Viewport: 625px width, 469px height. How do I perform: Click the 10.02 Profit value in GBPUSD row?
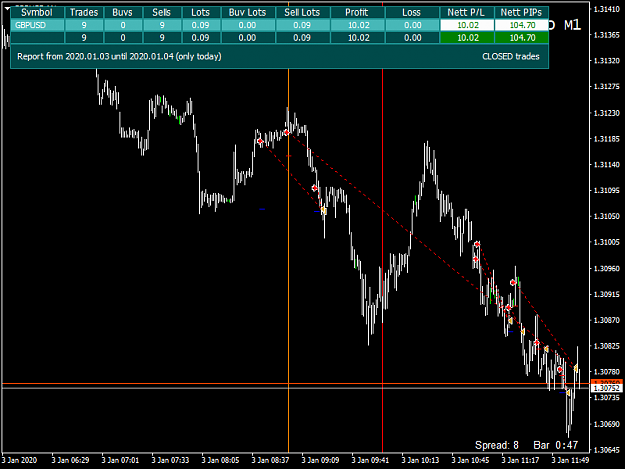coord(357,26)
